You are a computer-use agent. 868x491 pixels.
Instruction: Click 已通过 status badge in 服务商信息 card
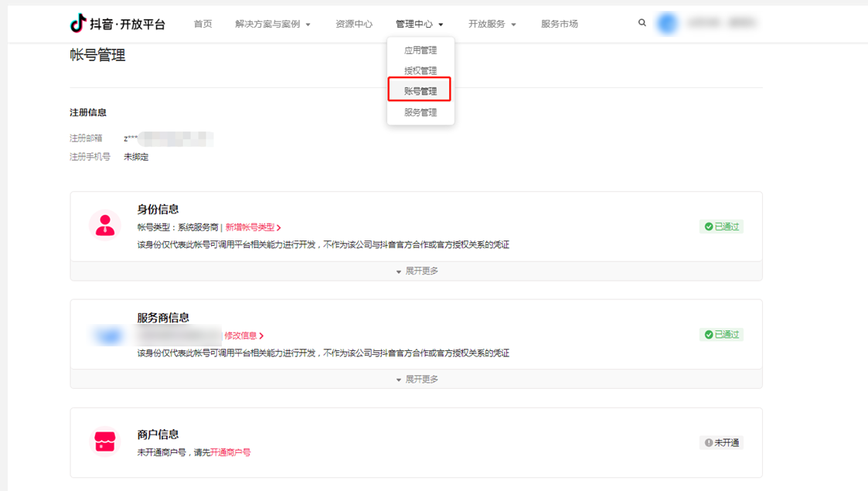tap(721, 334)
